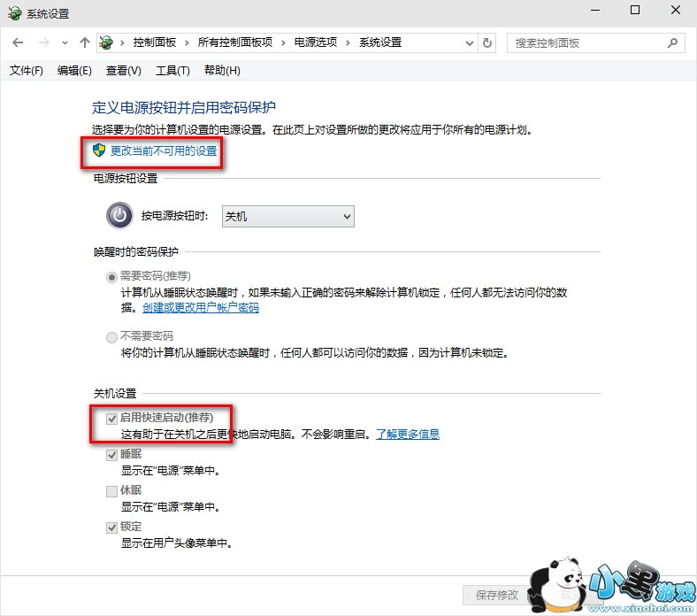Click the 系统设置 title bar icon
This screenshot has height=616, width=697.
15,13
